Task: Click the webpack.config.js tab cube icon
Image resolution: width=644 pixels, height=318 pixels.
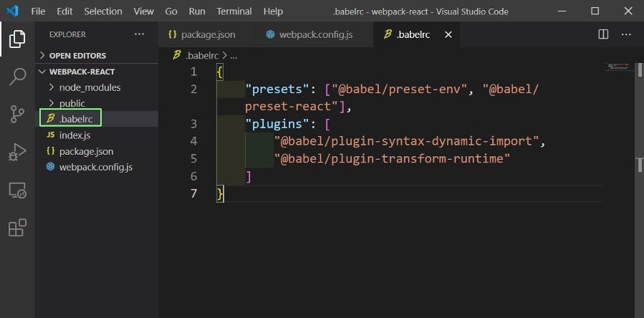Action: (270, 34)
